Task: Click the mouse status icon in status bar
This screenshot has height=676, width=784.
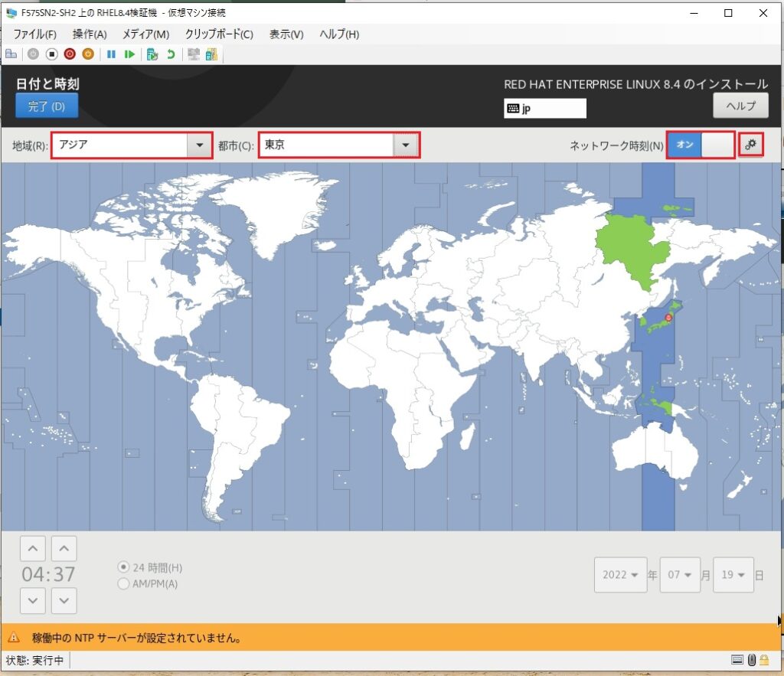Action: tap(752, 660)
